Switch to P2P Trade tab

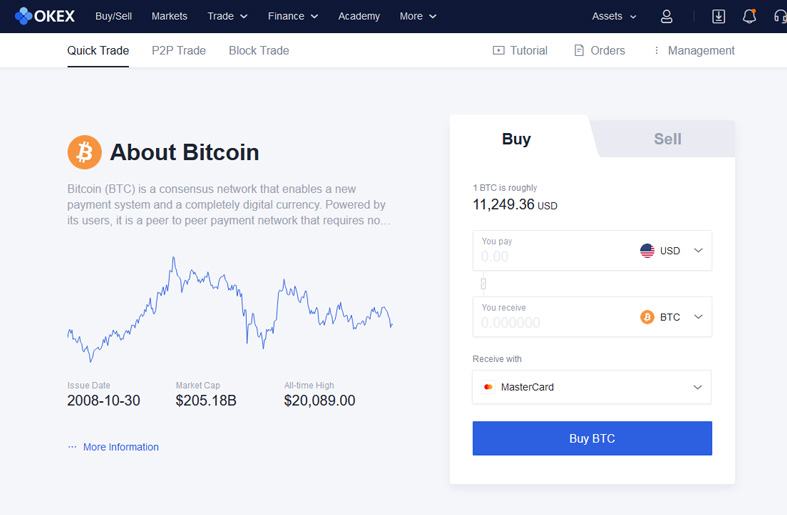pyautogui.click(x=179, y=50)
